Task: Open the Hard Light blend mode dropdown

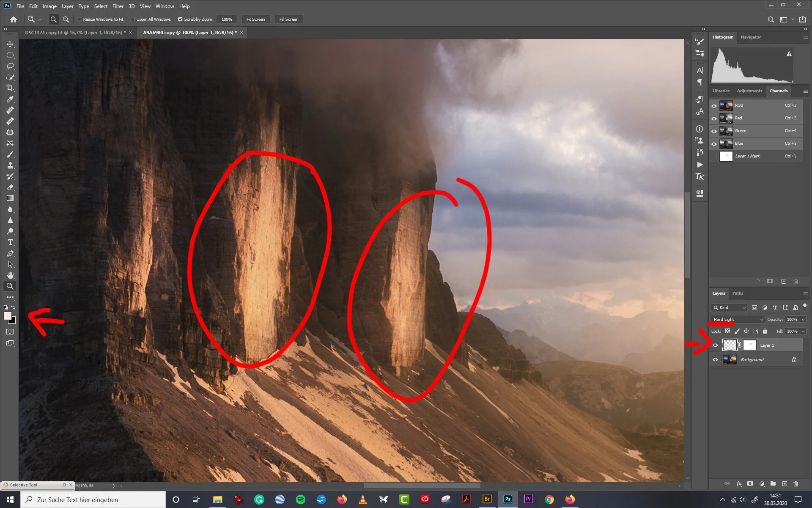Action: tap(738, 319)
